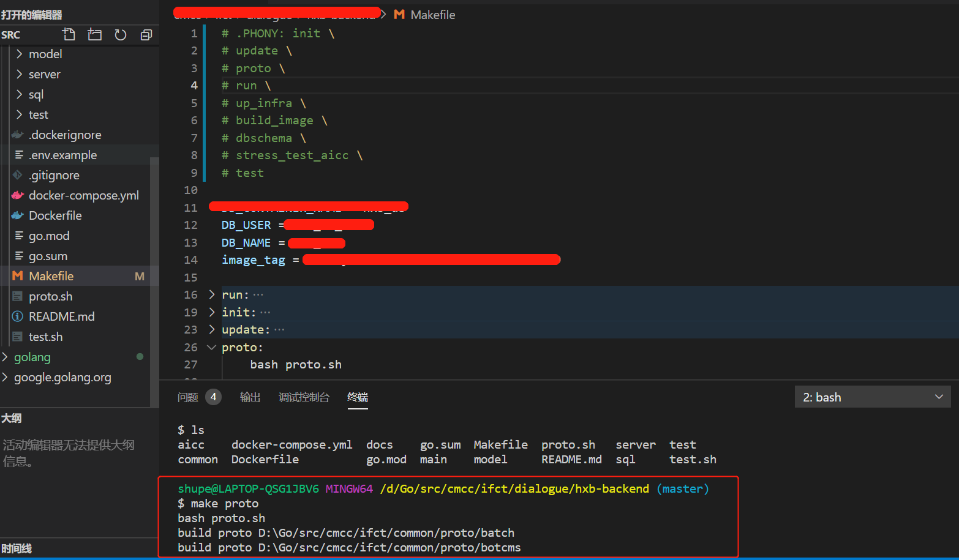Switch to the 问题 problems tab

pyautogui.click(x=188, y=397)
